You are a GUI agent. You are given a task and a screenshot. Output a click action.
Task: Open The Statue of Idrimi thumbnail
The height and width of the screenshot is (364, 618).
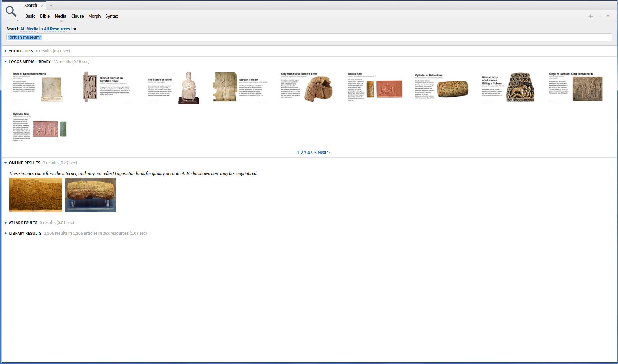point(173,88)
